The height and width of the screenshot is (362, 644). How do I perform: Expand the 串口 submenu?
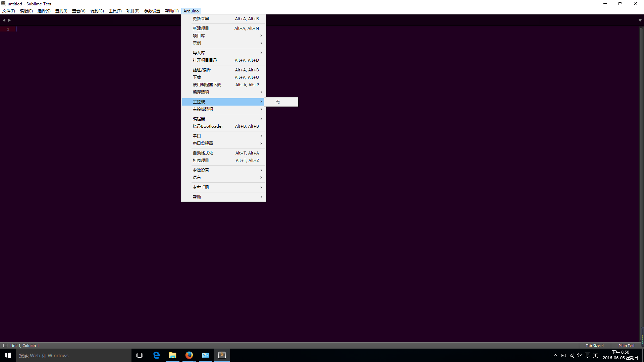coord(224,136)
